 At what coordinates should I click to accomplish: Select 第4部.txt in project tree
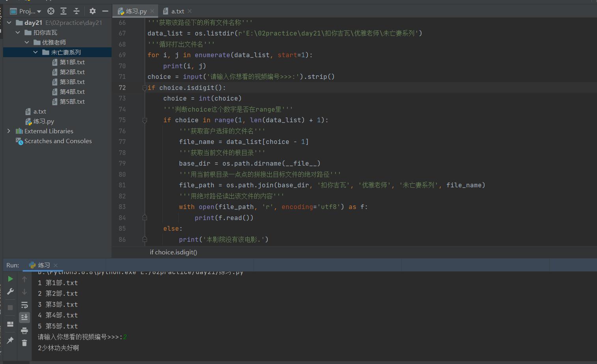(69, 91)
